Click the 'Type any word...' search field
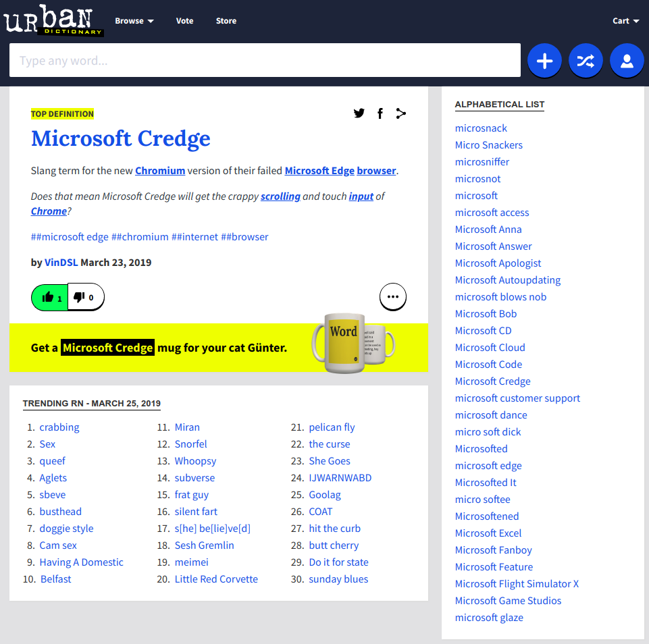649x644 pixels. coord(265,61)
